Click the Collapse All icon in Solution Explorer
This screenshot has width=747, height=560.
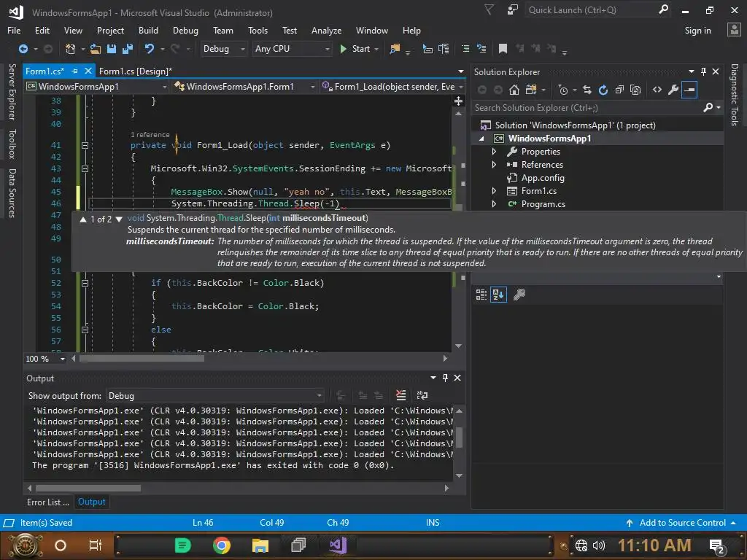click(619, 90)
